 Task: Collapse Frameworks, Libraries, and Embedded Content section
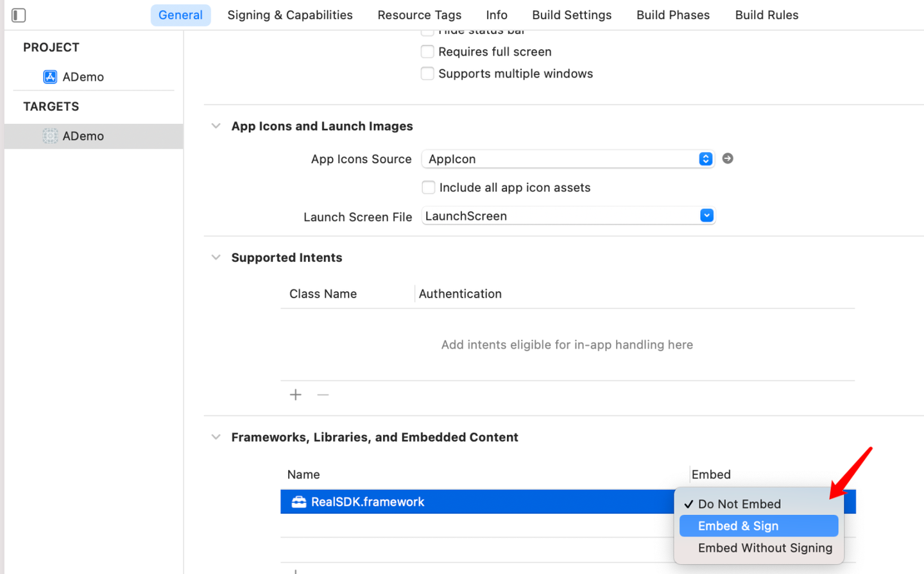(216, 437)
